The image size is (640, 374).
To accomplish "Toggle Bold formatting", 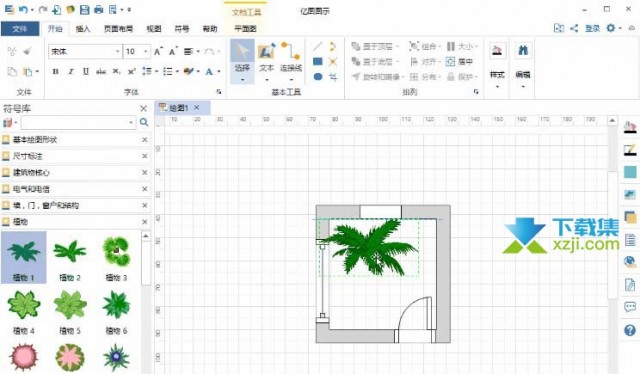I will pos(56,71).
